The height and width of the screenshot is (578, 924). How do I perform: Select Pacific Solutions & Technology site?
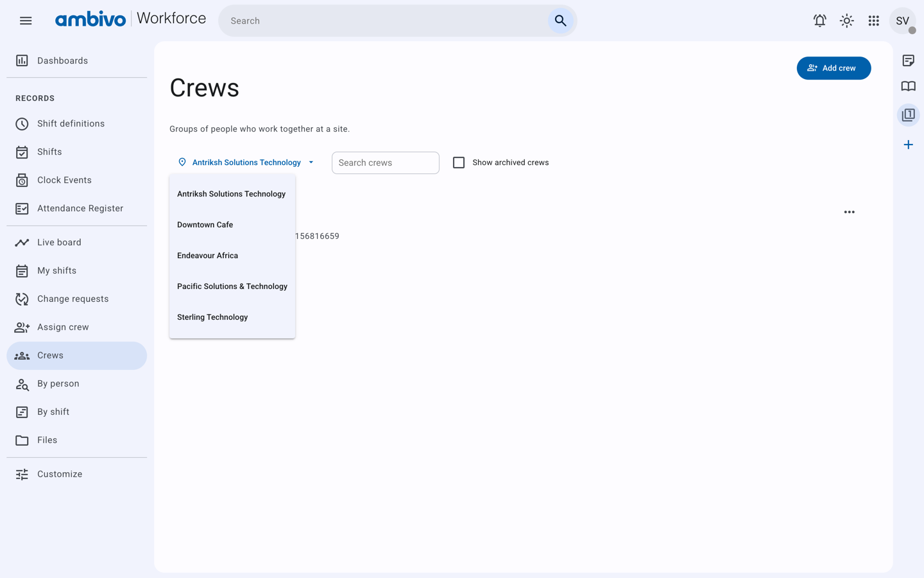tap(232, 286)
